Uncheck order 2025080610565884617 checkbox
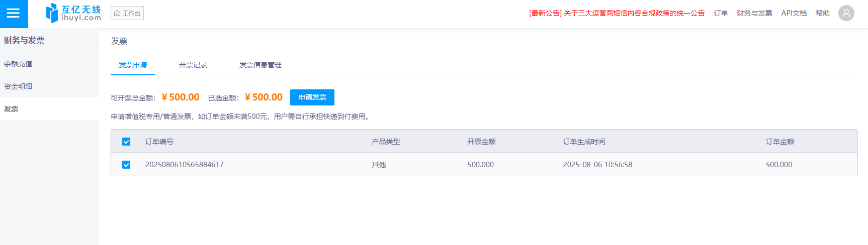This screenshot has height=245, width=868. point(126,165)
